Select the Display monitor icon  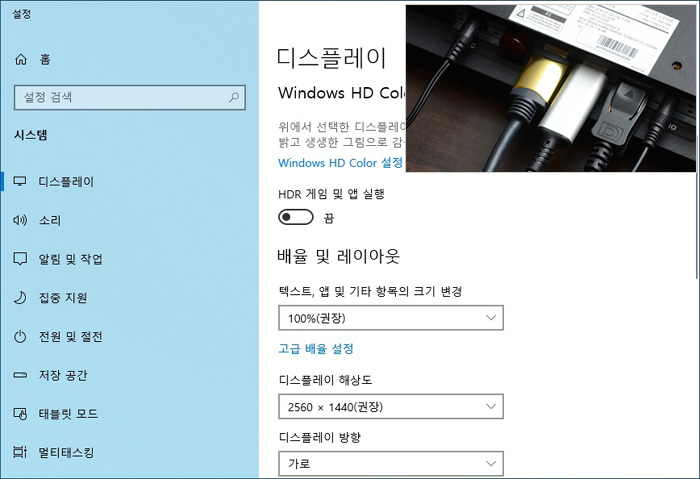[21, 182]
